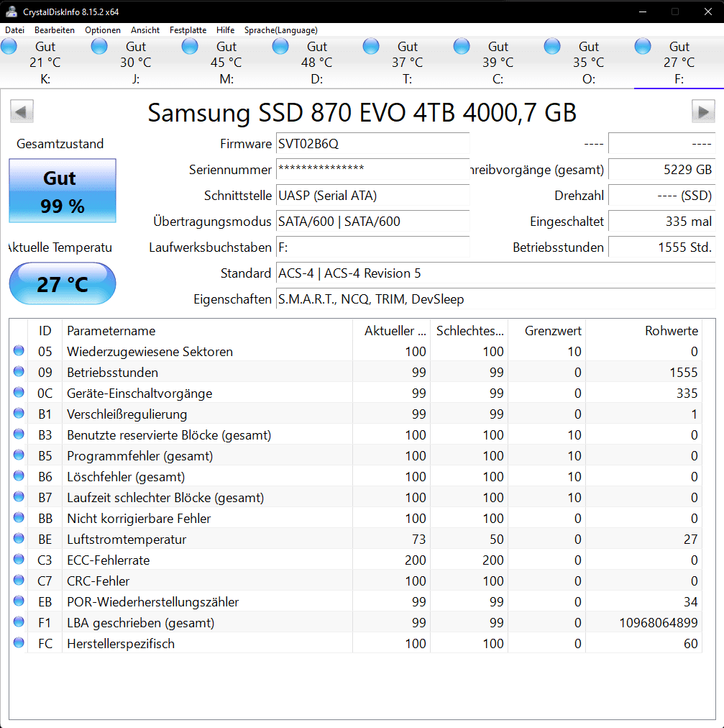724x728 pixels.
Task: Click status orb for Programmfehler row
Action: pyautogui.click(x=19, y=455)
